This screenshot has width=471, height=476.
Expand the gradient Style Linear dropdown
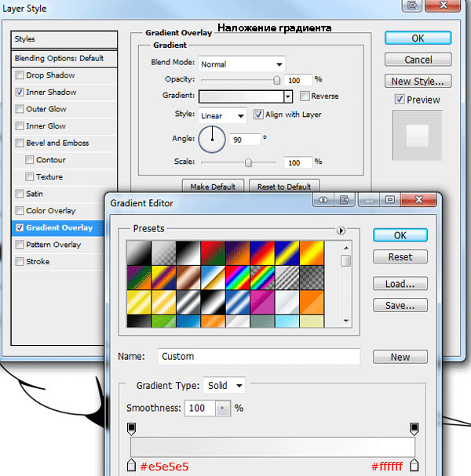tap(223, 115)
